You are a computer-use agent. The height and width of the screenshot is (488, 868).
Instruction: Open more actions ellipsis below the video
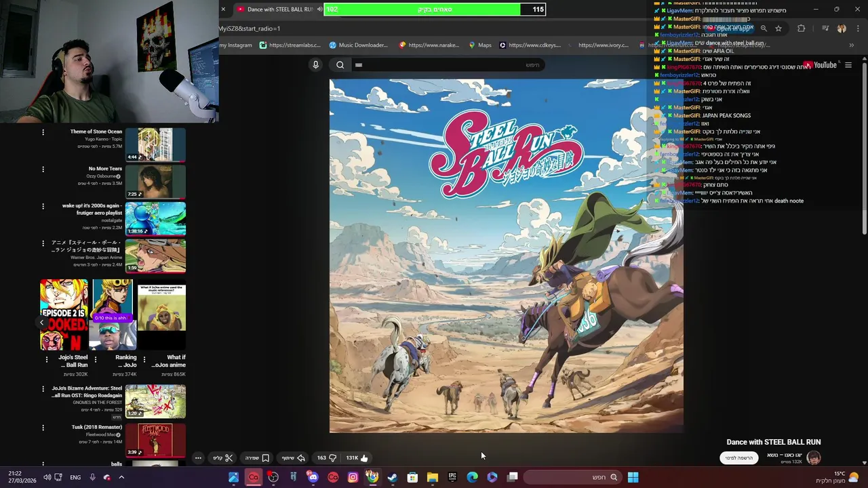point(198,458)
